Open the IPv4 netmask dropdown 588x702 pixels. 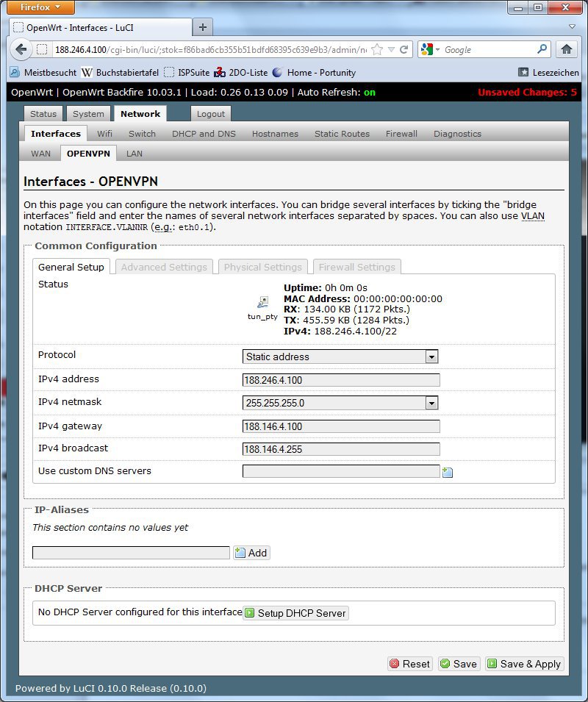pos(431,403)
